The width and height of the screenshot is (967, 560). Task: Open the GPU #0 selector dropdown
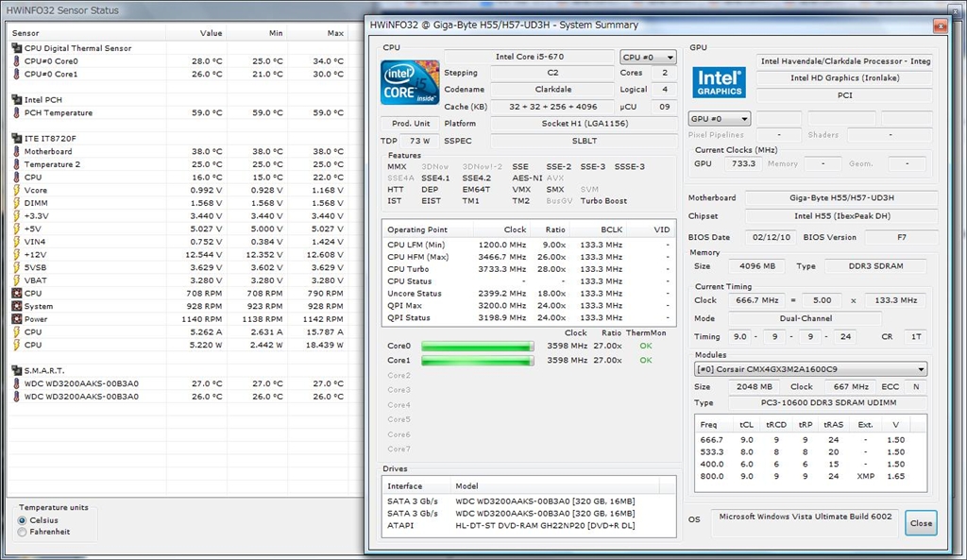click(720, 119)
